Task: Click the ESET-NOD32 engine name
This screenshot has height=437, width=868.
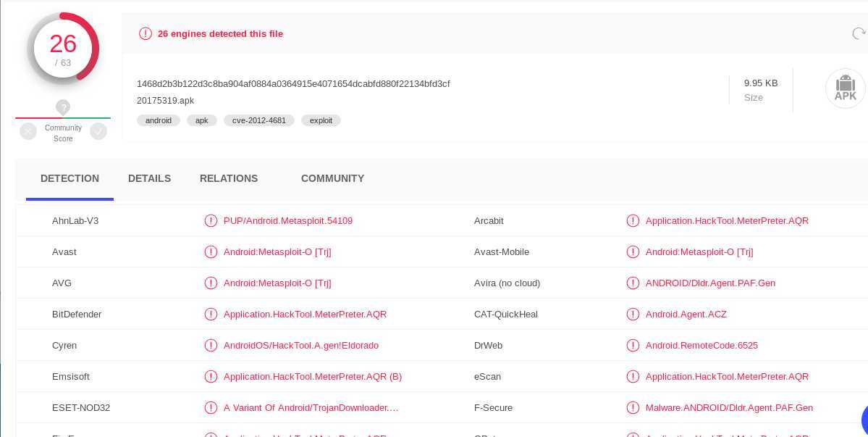Action: tap(81, 407)
